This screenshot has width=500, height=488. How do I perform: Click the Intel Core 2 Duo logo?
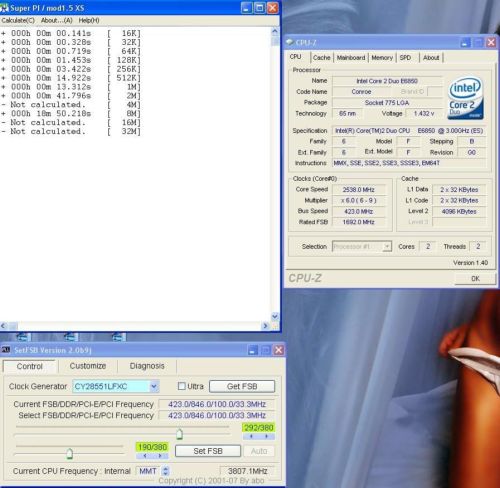pyautogui.click(x=465, y=98)
